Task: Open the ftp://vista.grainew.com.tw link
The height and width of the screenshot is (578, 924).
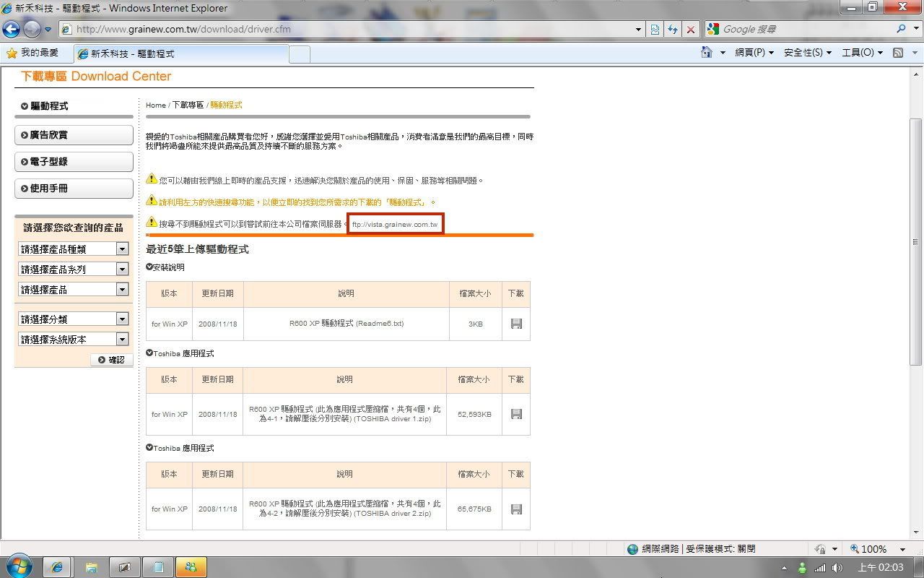Action: (395, 225)
